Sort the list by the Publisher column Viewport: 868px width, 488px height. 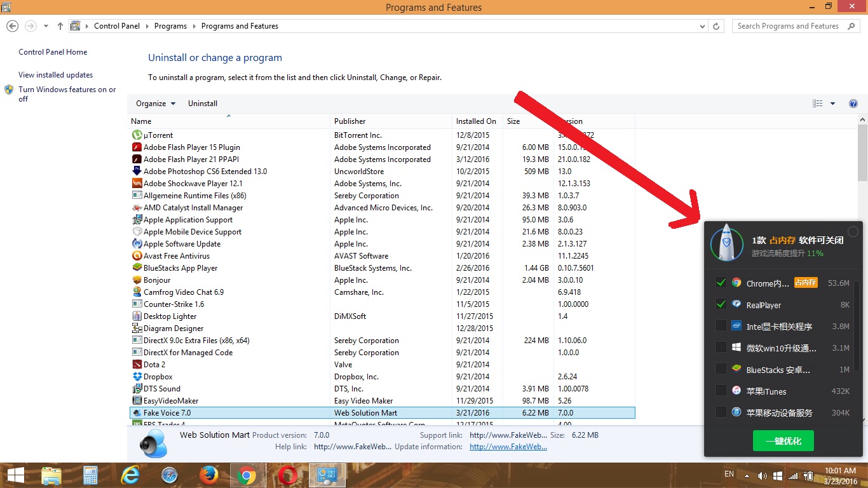[x=391, y=121]
